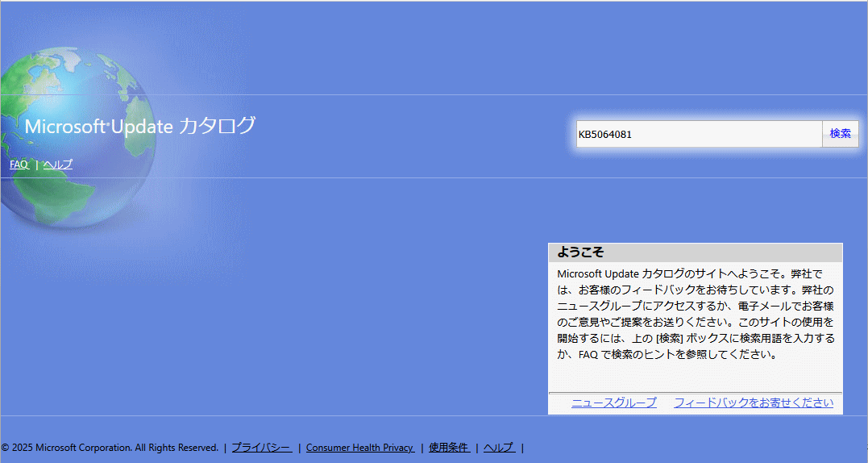Click カタログ in the page title
This screenshot has width=868, height=463.
pyautogui.click(x=217, y=126)
